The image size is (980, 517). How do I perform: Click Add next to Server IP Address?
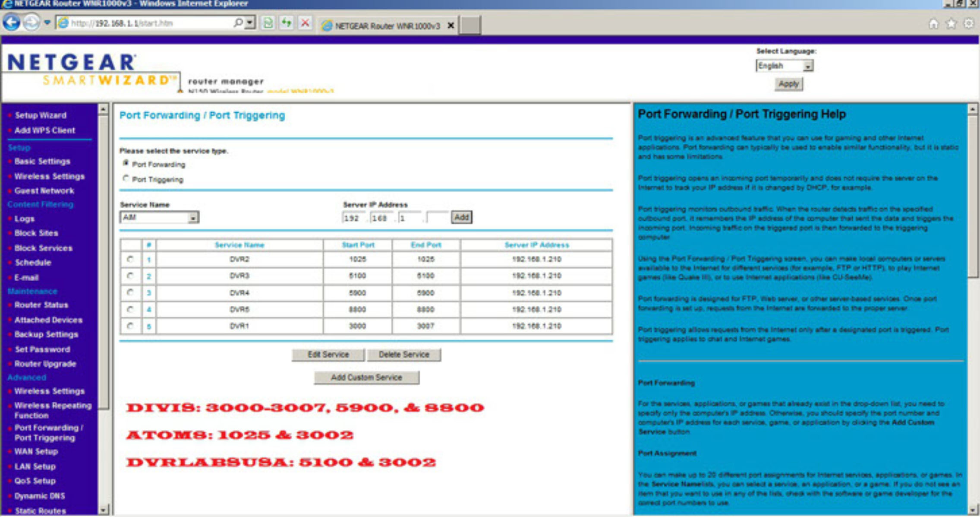[x=461, y=217]
